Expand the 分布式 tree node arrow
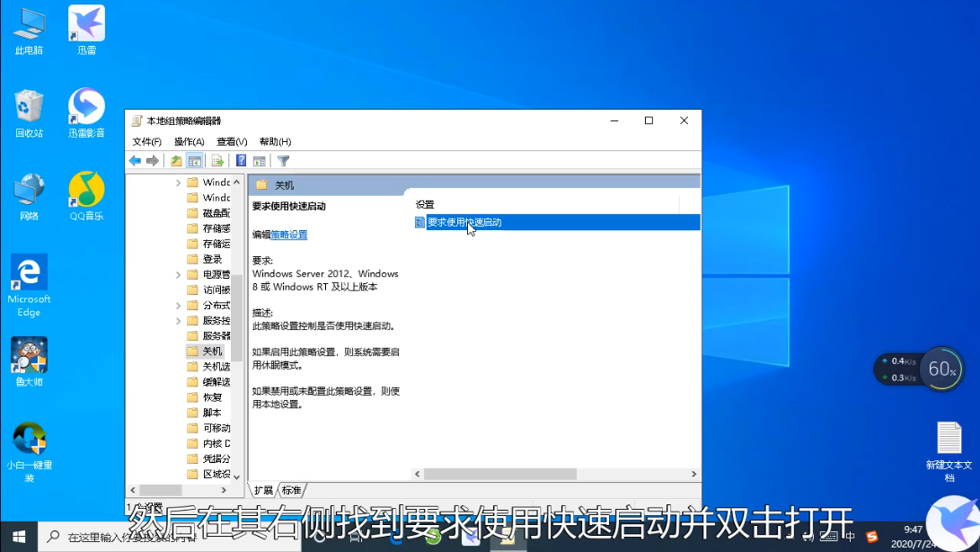This screenshot has height=552, width=980. (177, 305)
